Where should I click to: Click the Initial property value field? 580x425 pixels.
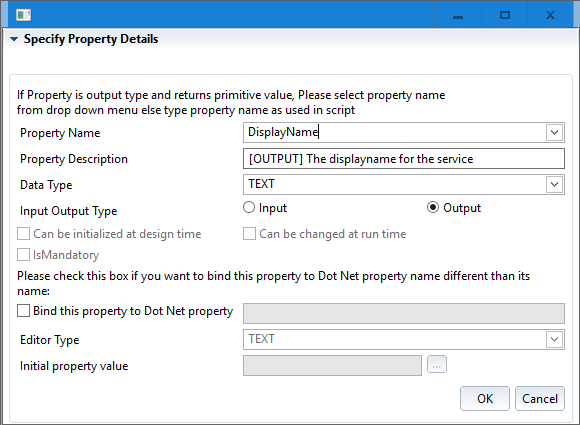[332, 365]
